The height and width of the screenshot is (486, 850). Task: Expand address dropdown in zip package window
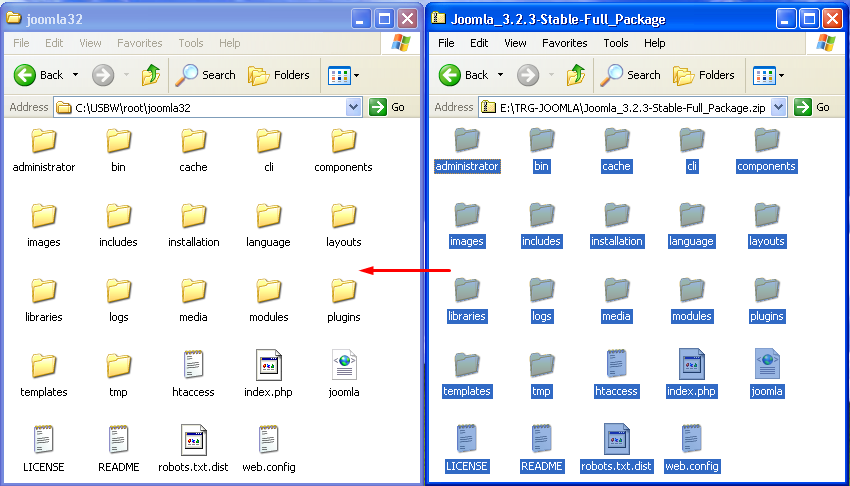coord(778,107)
